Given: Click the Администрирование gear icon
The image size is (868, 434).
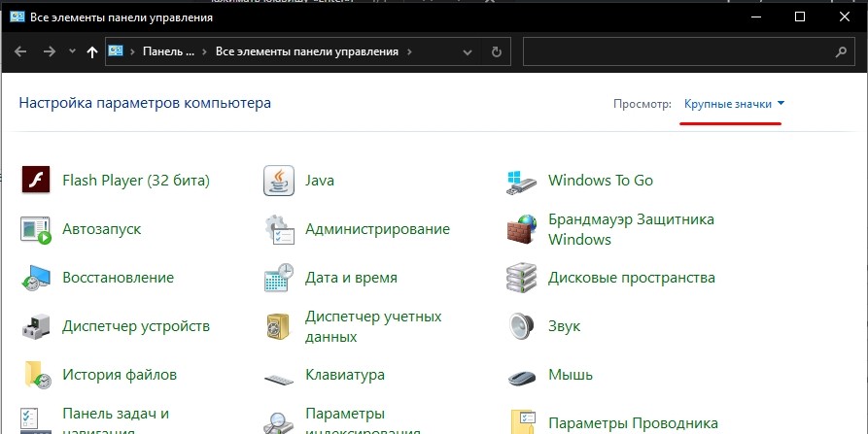Looking at the screenshot, I should click(x=279, y=229).
